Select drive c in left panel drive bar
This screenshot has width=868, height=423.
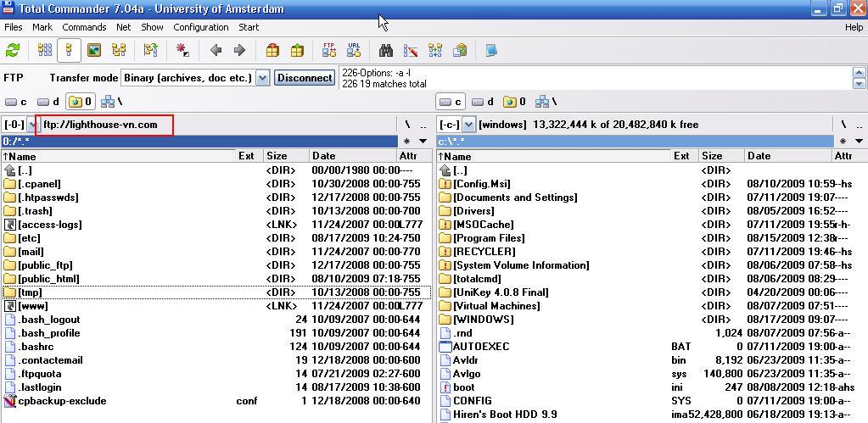(16, 102)
